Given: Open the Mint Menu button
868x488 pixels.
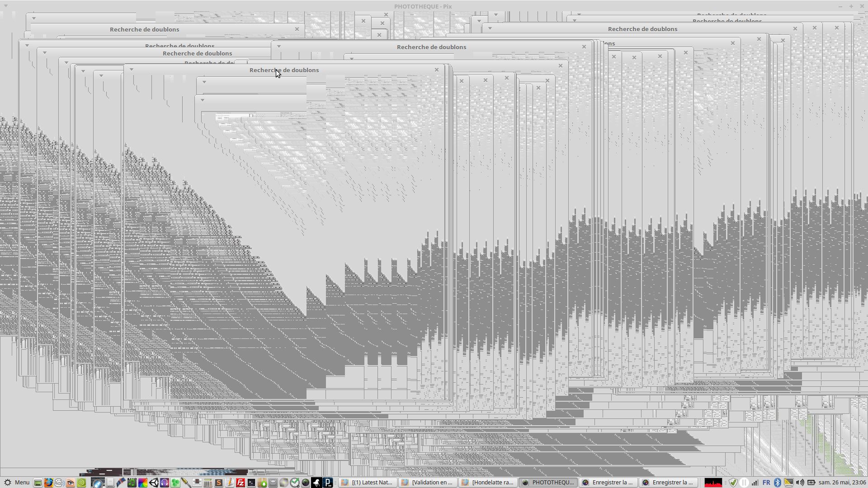Looking at the screenshot, I should pyautogui.click(x=17, y=483).
